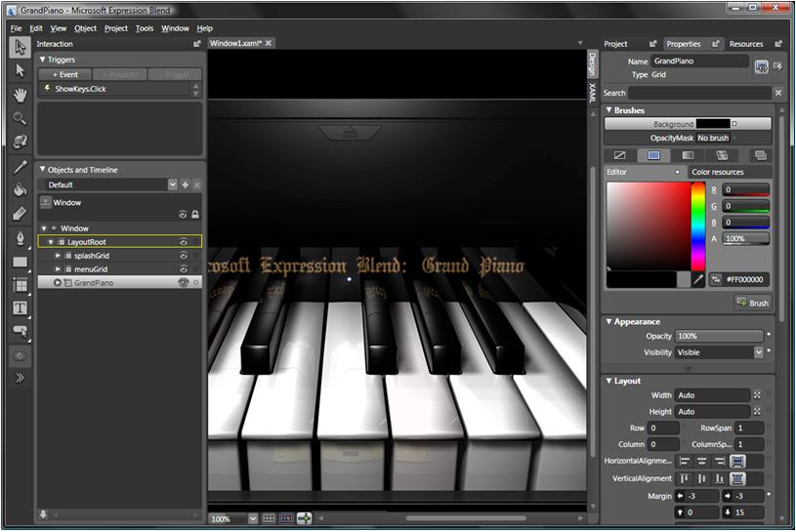This screenshot has width=796, height=532.
Task: Choose the gradient brush type icon
Action: pyautogui.click(x=688, y=155)
